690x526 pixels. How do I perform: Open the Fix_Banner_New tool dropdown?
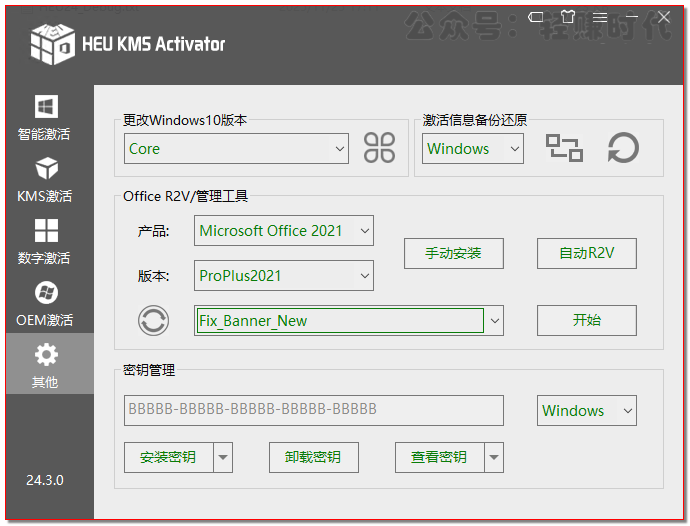tap(493, 321)
